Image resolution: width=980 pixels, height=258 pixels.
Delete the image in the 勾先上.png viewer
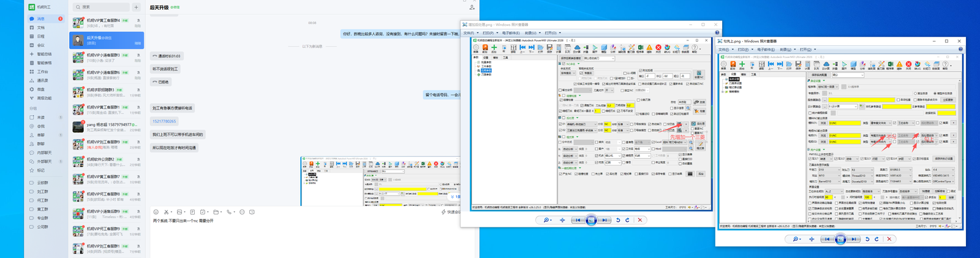coord(889,239)
